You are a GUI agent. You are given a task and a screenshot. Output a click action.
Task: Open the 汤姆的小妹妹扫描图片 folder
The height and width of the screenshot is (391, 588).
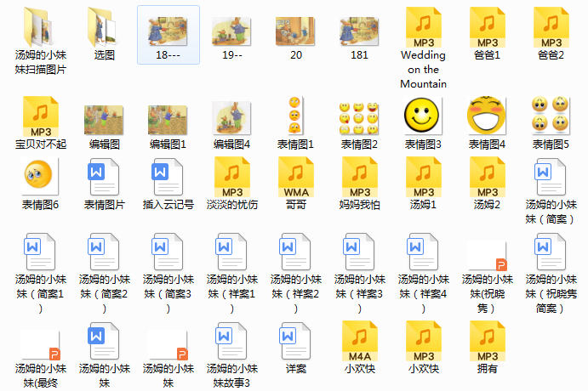[41, 28]
